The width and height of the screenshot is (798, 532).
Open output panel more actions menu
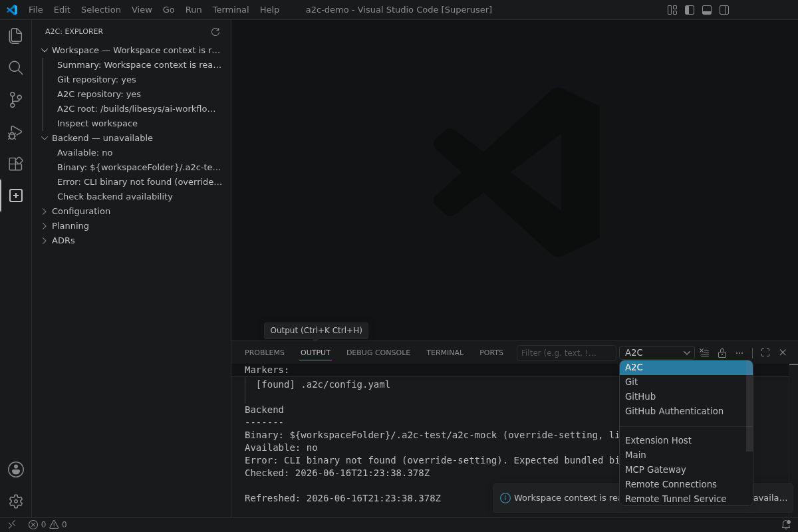click(739, 352)
